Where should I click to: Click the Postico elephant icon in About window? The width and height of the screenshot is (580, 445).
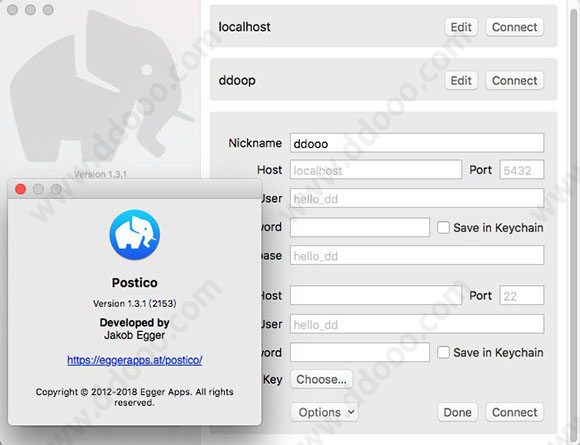point(135,235)
